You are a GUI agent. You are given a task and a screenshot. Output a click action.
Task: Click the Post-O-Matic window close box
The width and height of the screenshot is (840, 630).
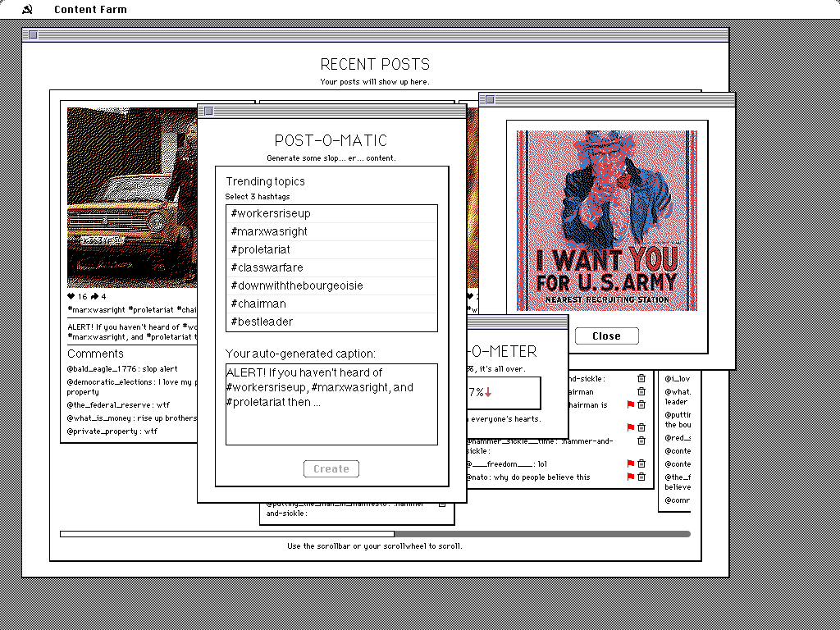(209, 111)
